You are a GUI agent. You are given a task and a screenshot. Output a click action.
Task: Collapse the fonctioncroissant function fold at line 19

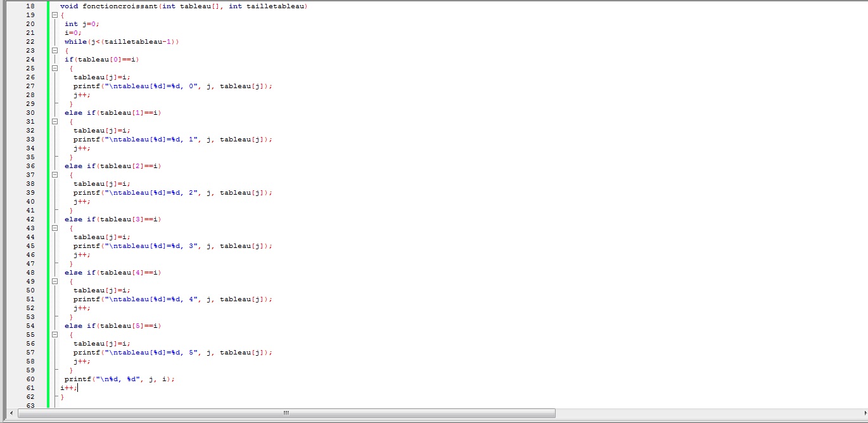[55, 15]
